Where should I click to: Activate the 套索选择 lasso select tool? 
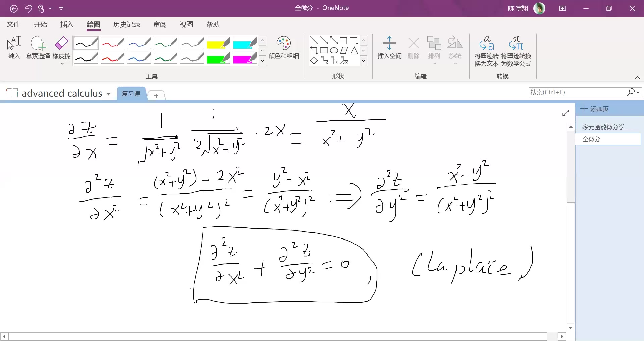pyautogui.click(x=38, y=47)
